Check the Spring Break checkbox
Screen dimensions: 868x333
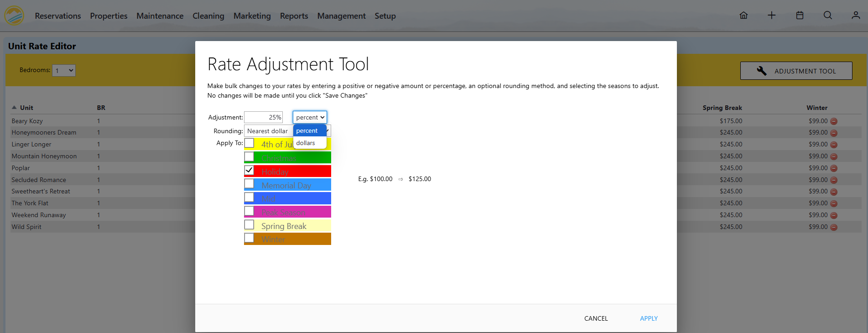(x=249, y=225)
